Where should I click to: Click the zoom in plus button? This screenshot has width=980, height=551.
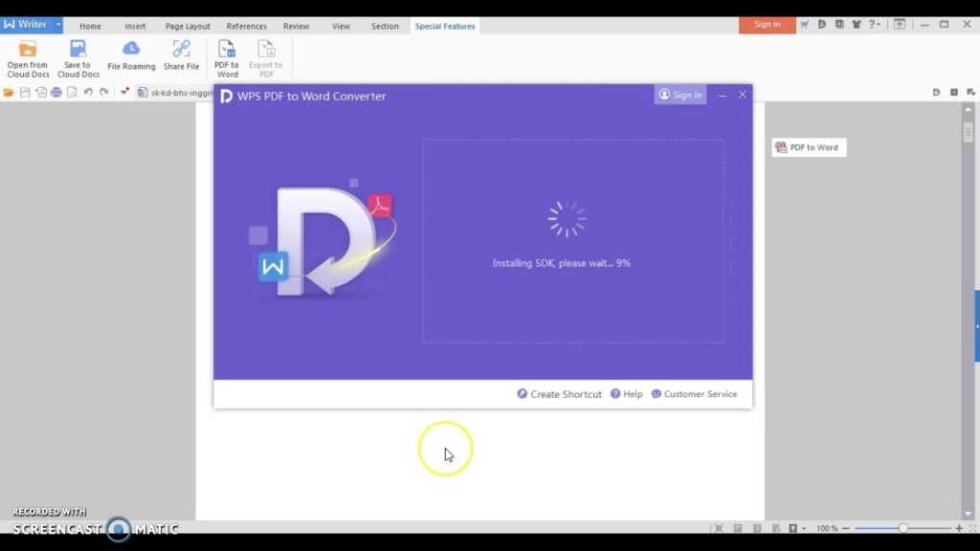coord(959,528)
